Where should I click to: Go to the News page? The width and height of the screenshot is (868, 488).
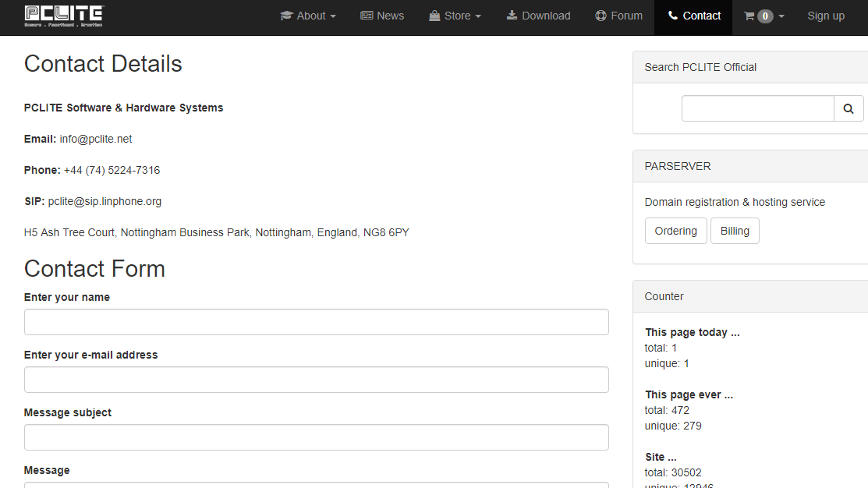pos(382,16)
